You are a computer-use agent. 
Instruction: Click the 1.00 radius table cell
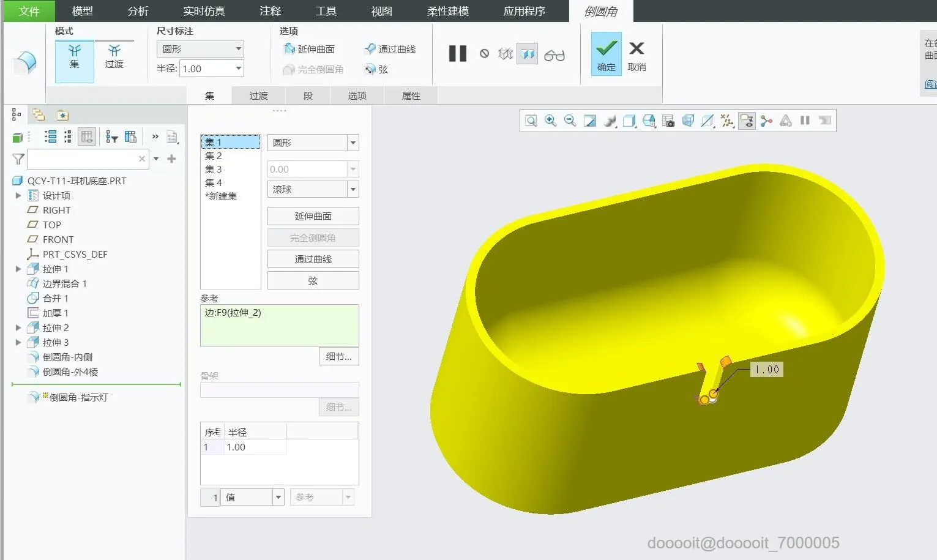pyautogui.click(x=255, y=447)
